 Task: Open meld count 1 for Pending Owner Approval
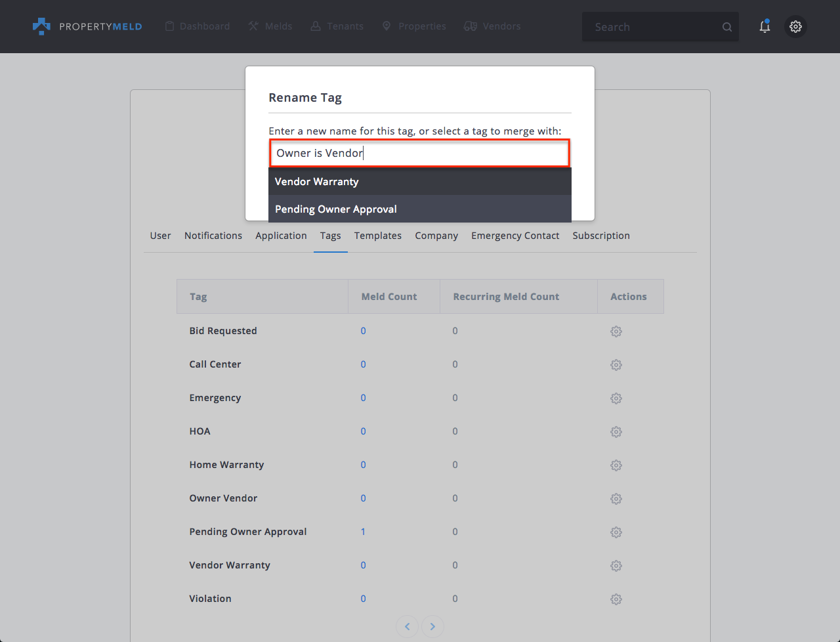tap(363, 532)
